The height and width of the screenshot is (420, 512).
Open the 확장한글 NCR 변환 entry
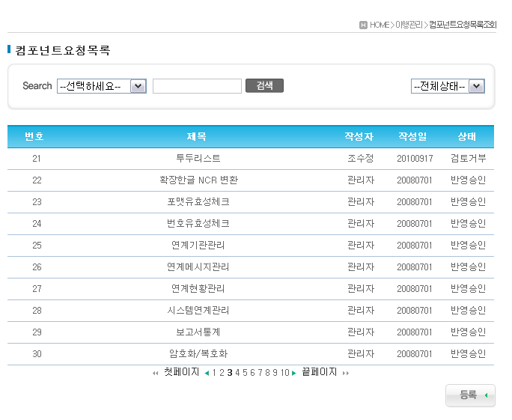tap(198, 180)
